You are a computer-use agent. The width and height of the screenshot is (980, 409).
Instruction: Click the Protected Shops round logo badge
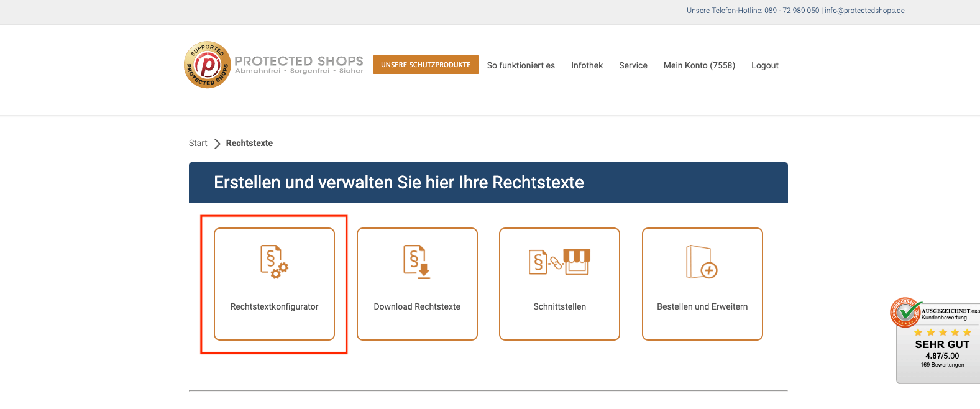[x=208, y=65]
